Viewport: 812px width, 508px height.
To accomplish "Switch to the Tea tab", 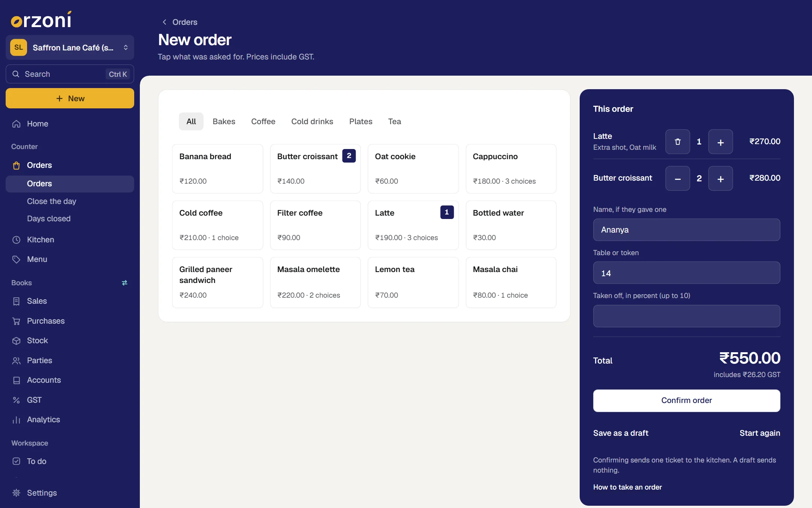I will click(x=394, y=122).
